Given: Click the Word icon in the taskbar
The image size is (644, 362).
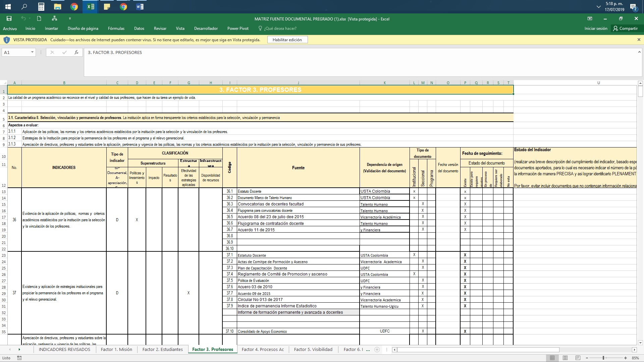Looking at the screenshot, I should pyautogui.click(x=141, y=7).
